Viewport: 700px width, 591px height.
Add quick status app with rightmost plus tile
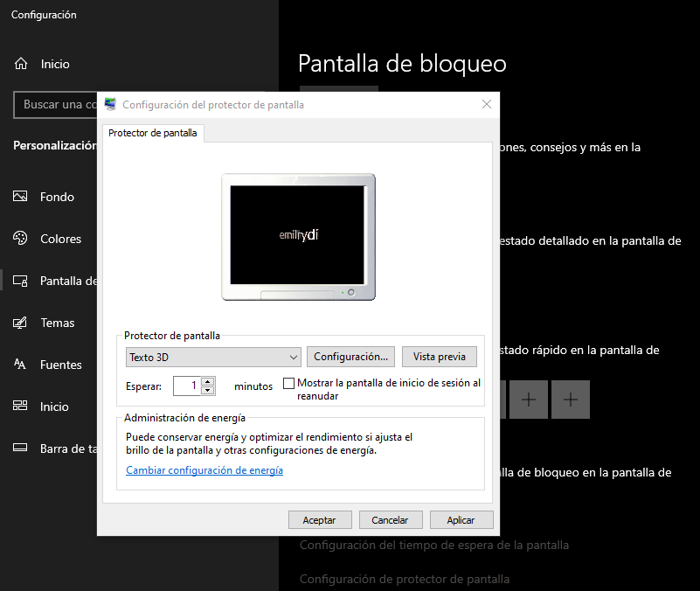pos(571,400)
